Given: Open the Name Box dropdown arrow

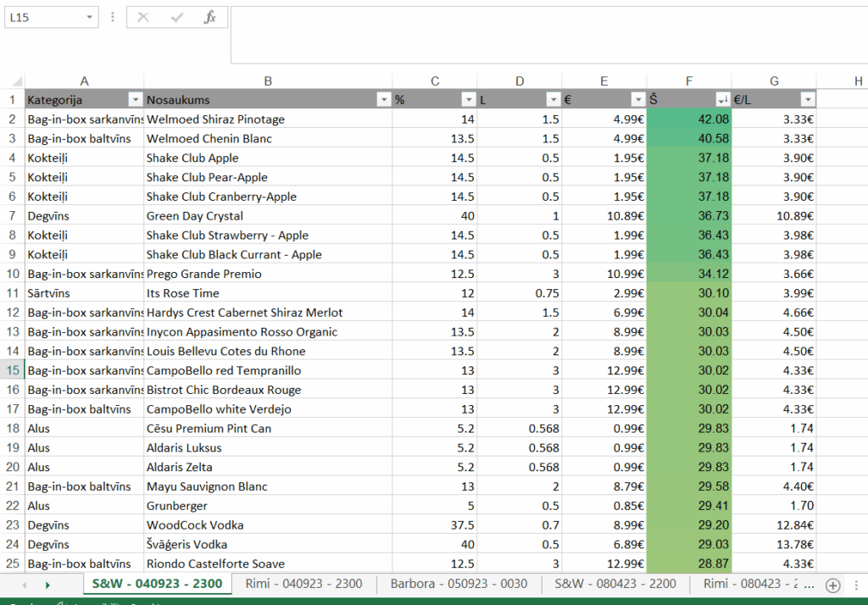Looking at the screenshot, I should (89, 17).
